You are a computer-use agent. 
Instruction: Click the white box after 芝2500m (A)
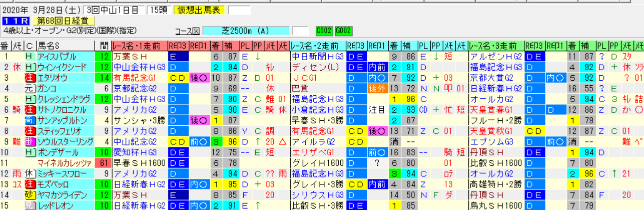click(301, 31)
